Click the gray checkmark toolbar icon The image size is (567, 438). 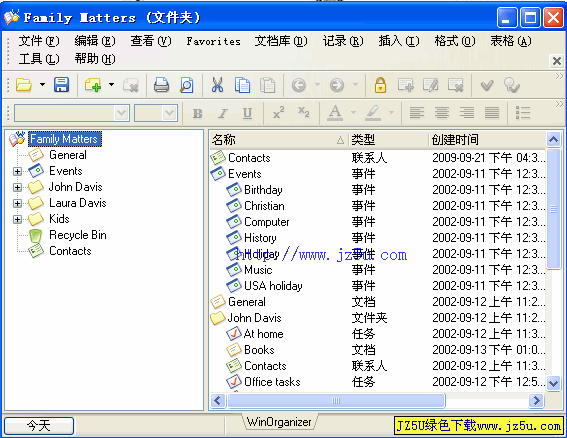coord(487,85)
